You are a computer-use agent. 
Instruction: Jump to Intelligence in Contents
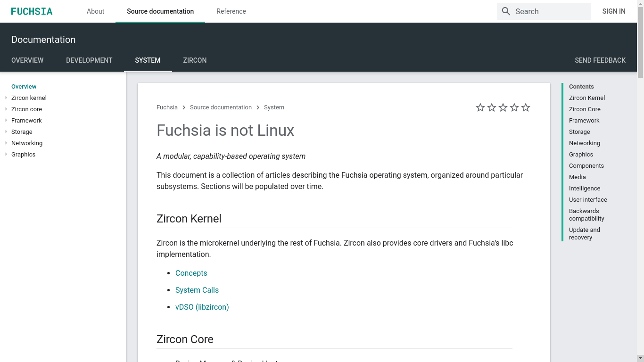tap(585, 189)
